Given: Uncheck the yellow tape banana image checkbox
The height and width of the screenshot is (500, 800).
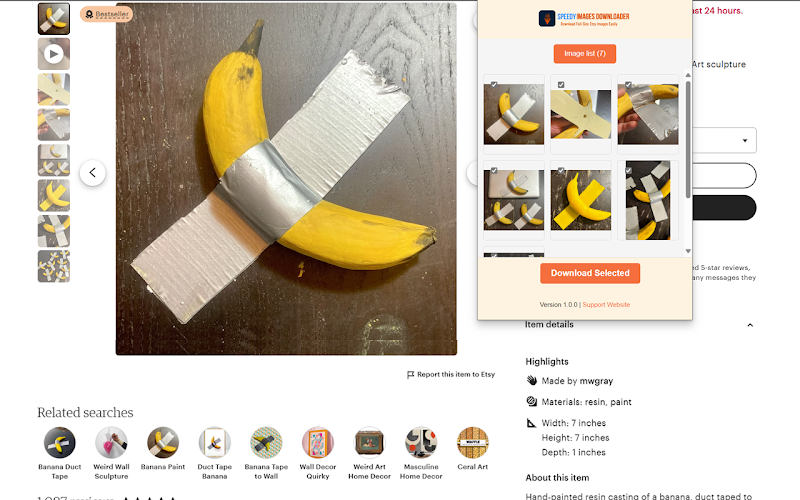Looking at the screenshot, I should point(561,170).
